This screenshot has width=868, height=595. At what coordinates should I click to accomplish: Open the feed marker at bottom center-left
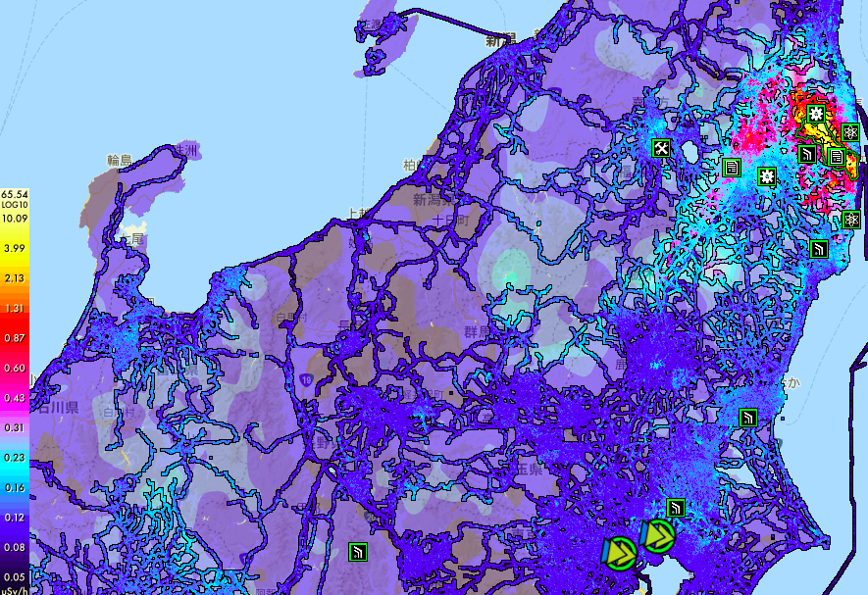click(x=358, y=552)
